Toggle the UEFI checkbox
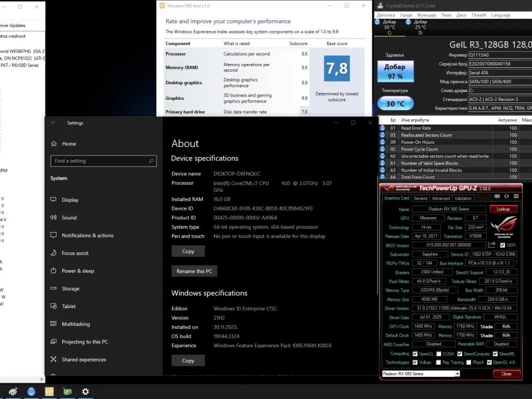Screen dimensions: 532x399 502,245
